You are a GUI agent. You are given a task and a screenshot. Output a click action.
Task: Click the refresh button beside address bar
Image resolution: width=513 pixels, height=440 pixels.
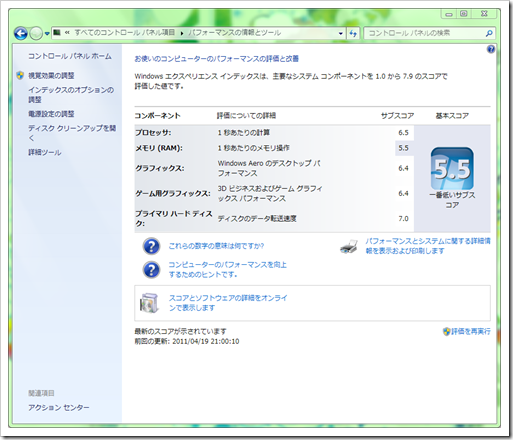(x=353, y=33)
